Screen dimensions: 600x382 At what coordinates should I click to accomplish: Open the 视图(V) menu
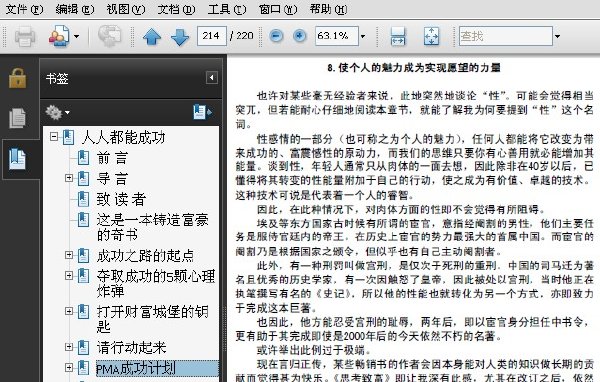click(x=126, y=9)
